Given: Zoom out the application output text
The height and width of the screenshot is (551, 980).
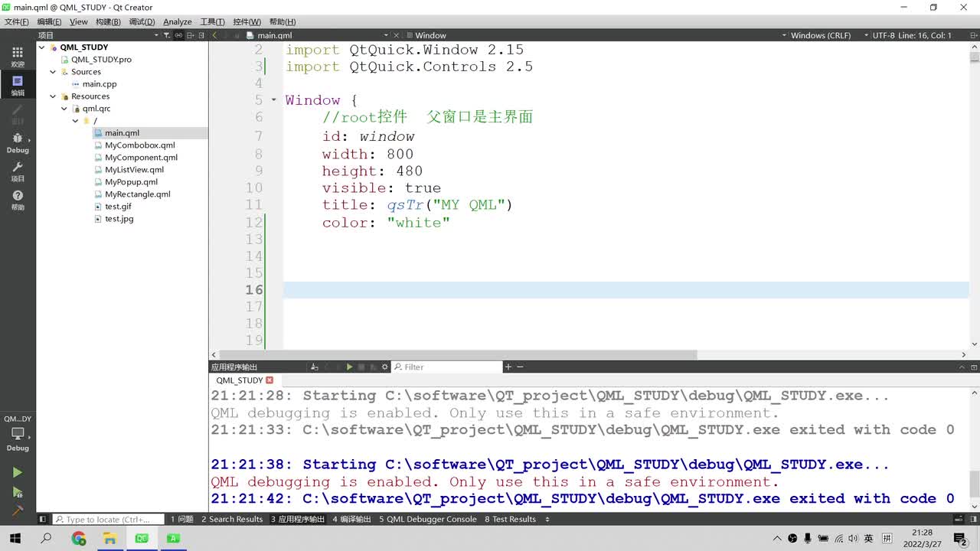Looking at the screenshot, I should (x=520, y=367).
